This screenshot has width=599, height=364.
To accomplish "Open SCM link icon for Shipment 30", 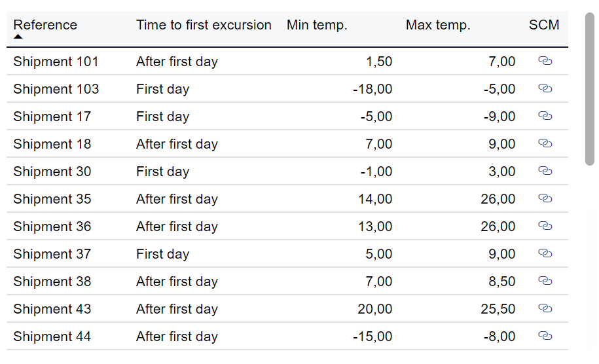I will (545, 171).
